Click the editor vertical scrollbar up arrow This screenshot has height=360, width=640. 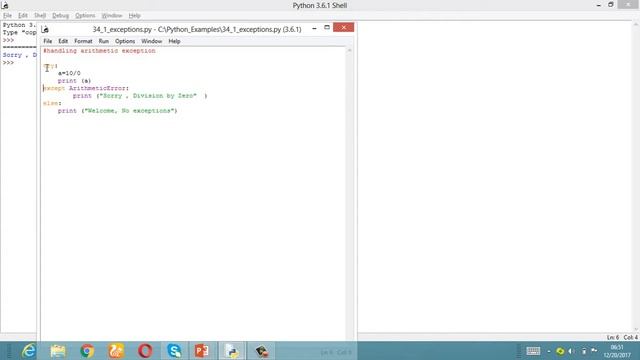[x=349, y=50]
